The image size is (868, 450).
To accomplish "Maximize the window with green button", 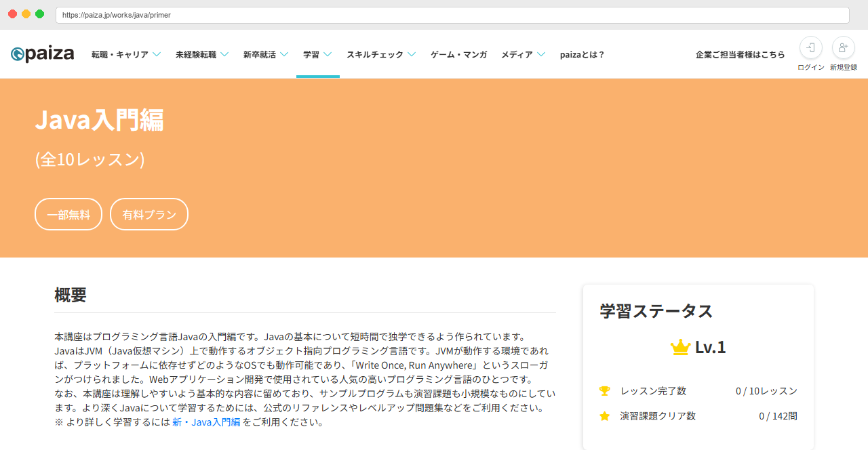I will coord(40,14).
